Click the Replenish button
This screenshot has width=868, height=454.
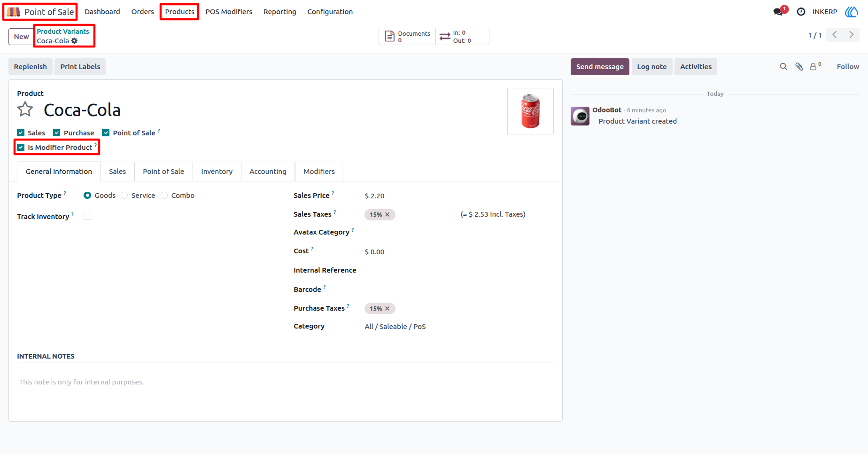tap(31, 67)
